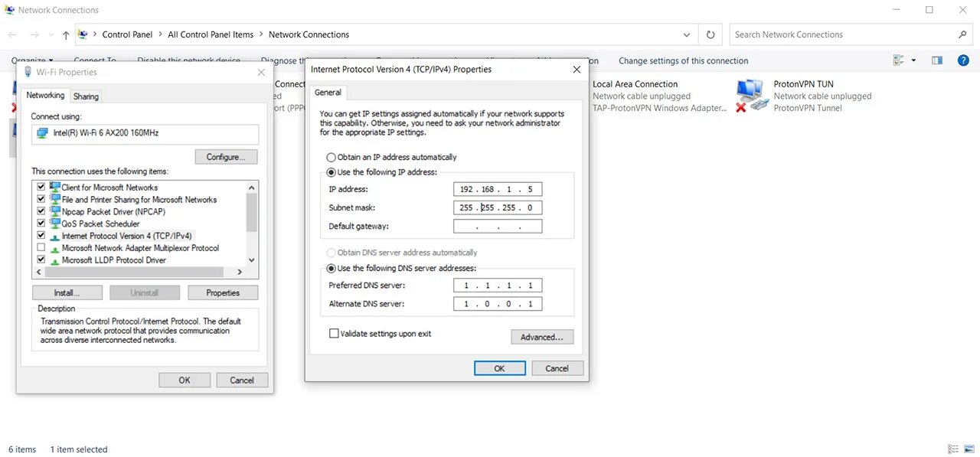
Task: Expand the All Control Panel Items chevron
Action: point(261,34)
